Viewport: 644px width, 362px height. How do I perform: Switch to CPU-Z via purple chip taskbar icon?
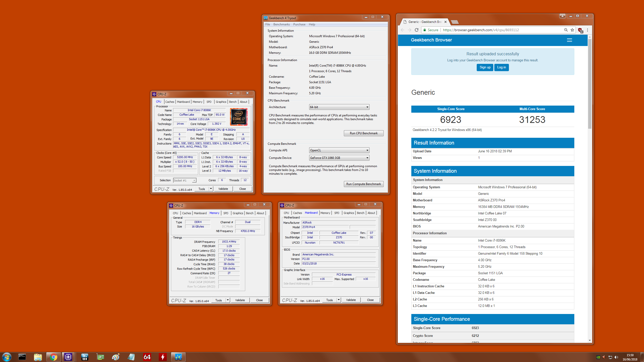tap(68, 357)
